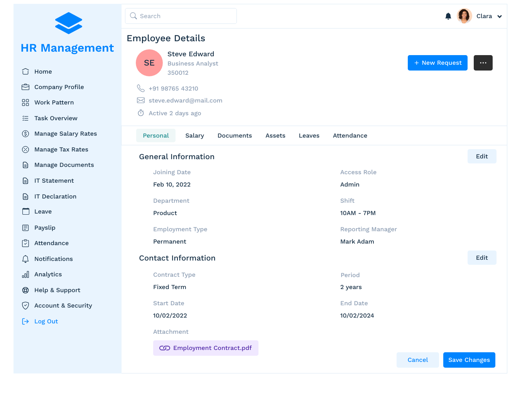Click the HR Management logo icon
The width and height of the screenshot is (532, 412).
[68, 23]
